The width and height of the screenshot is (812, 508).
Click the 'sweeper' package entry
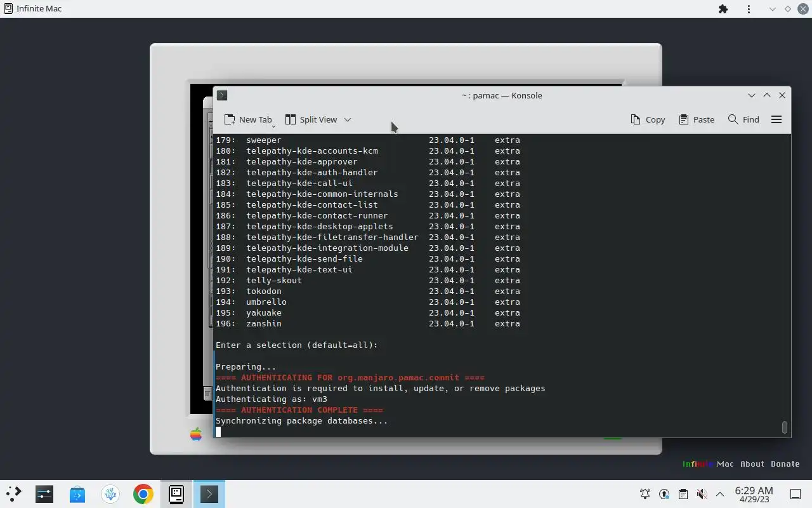(x=264, y=140)
